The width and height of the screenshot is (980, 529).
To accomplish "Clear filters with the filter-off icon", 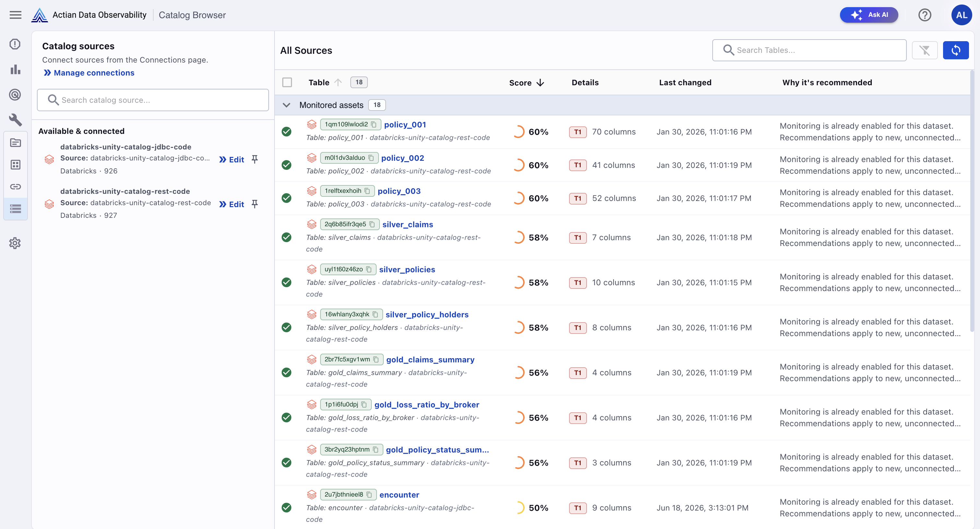I will [925, 50].
